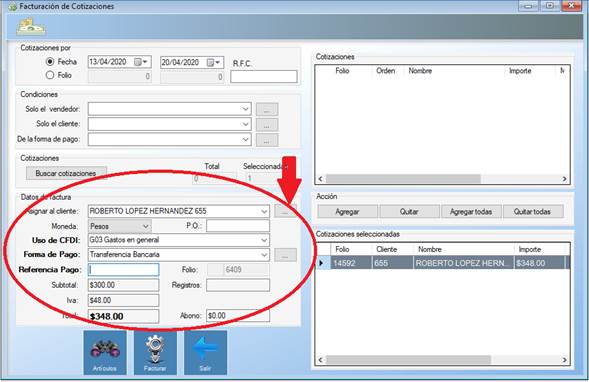
Task: Click the Folio column header in Cotizaciones list
Action: coord(342,71)
